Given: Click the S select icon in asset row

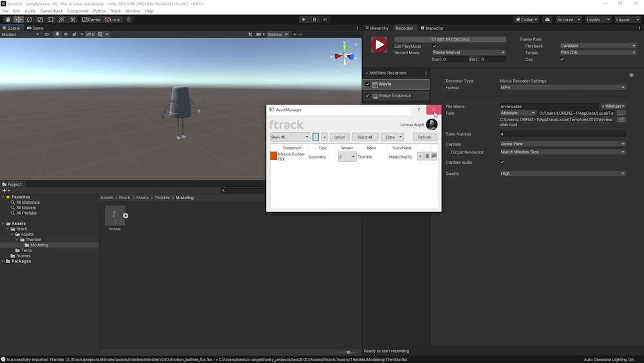Looking at the screenshot, I should click(420, 156).
